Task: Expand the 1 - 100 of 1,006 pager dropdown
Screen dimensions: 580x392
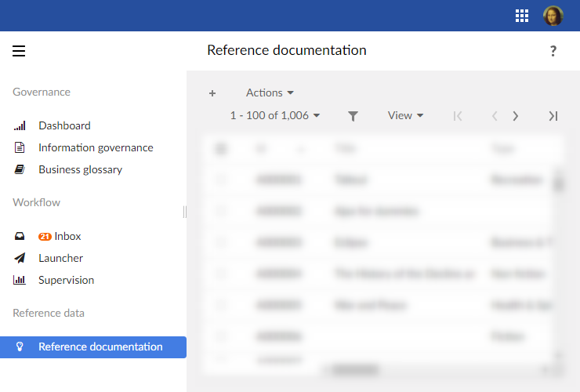Action: 275,116
